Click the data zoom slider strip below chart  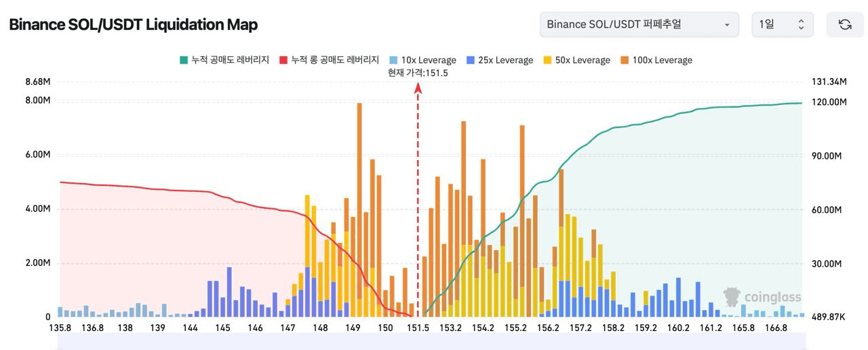pyautogui.click(x=431, y=341)
